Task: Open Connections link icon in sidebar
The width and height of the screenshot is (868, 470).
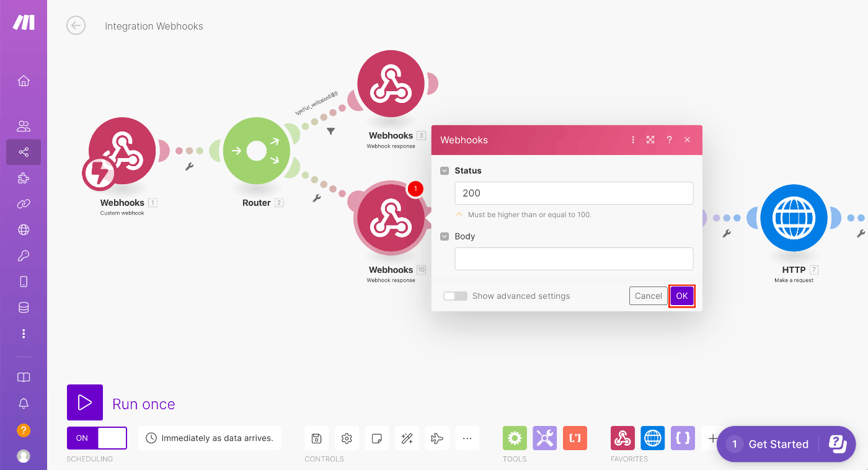Action: [x=24, y=204]
